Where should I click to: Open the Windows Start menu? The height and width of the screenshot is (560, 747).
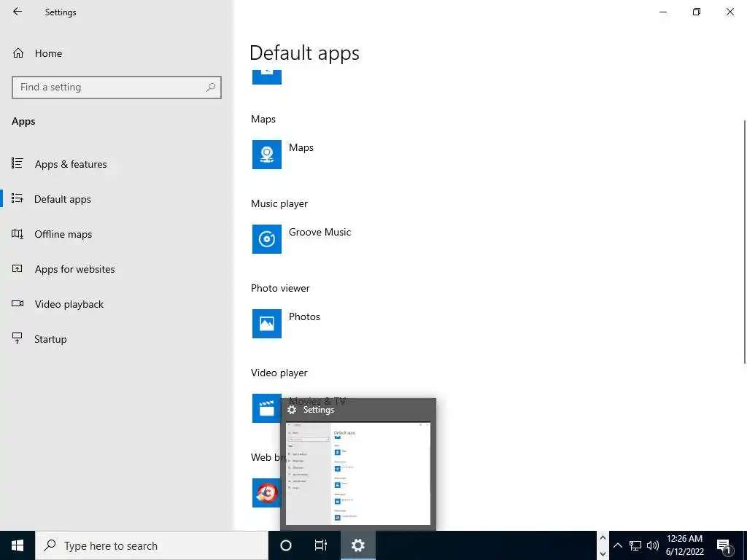(18, 545)
